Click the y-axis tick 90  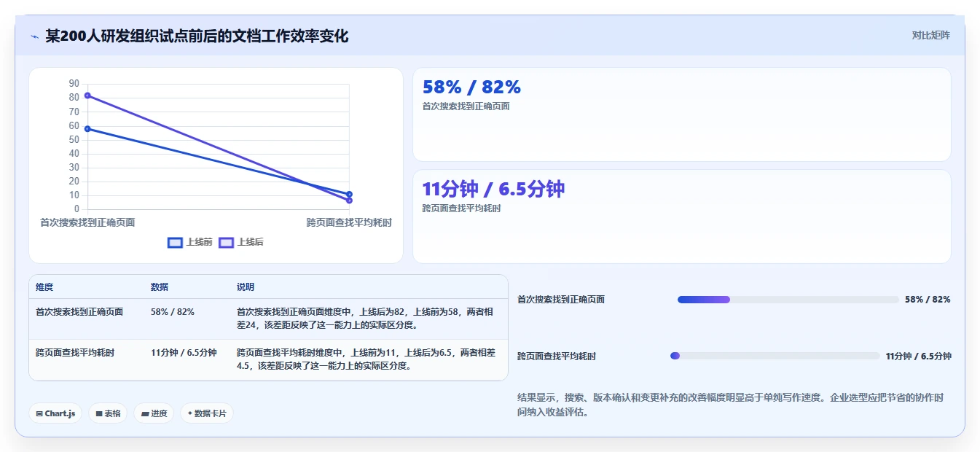(x=74, y=84)
